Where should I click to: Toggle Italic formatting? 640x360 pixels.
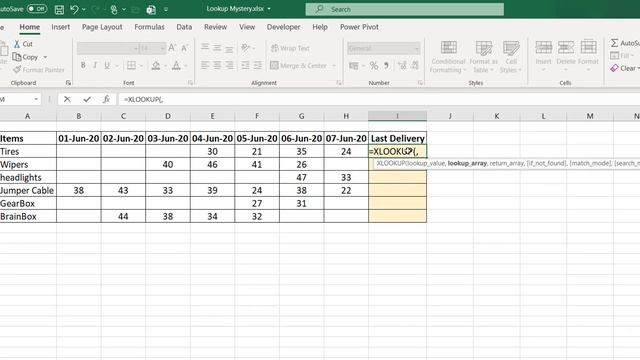[x=95, y=65]
